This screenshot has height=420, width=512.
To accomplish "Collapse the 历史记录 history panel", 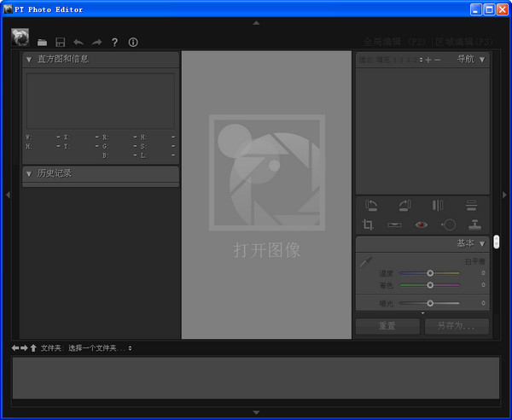I will (x=28, y=174).
